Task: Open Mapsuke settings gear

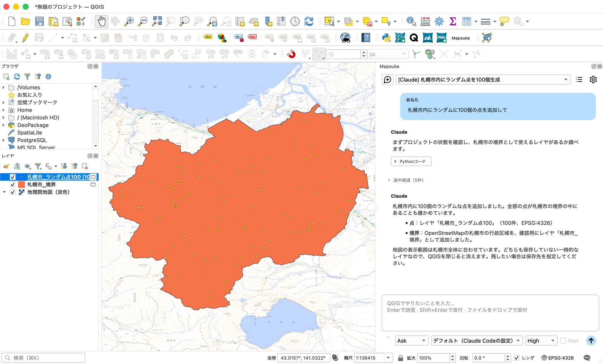Action: click(x=593, y=79)
